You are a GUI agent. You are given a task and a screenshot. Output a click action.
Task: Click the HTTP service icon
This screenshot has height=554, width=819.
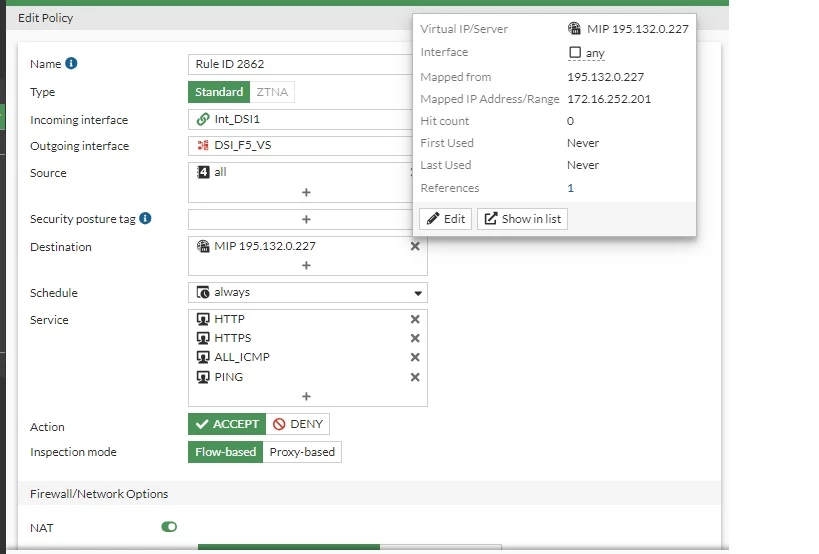203,319
